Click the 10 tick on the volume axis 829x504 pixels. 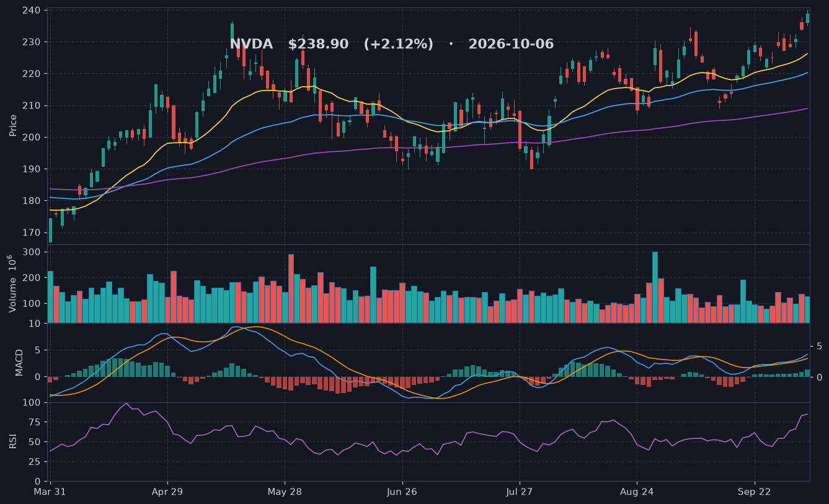[35, 323]
